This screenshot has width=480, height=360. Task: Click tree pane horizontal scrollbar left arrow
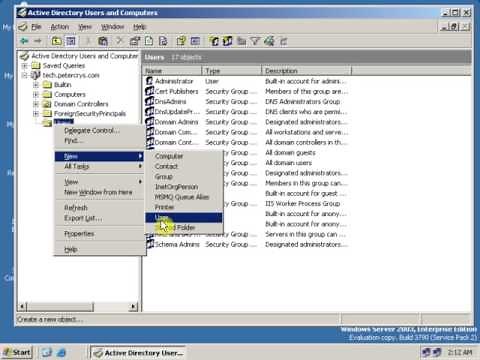(22, 306)
